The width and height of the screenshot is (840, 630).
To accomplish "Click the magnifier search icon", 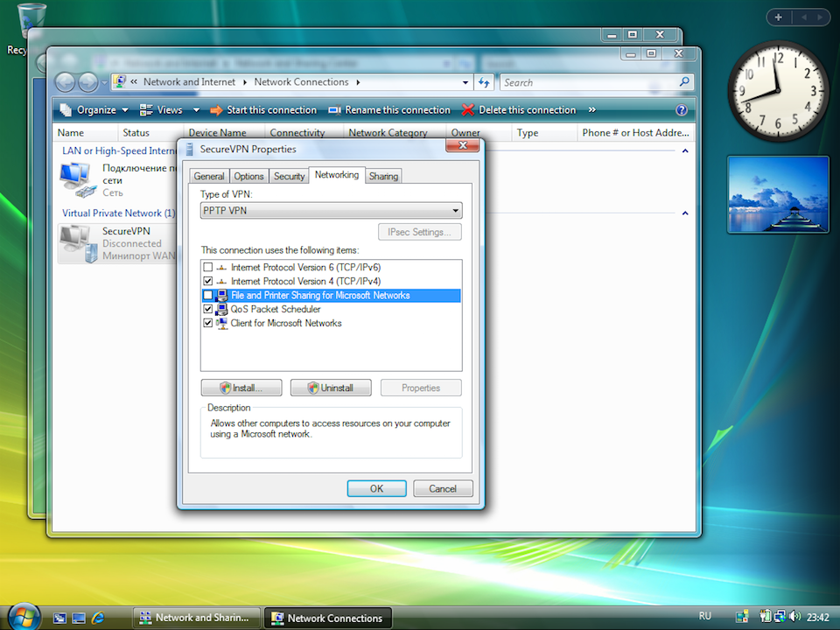I will 684,82.
